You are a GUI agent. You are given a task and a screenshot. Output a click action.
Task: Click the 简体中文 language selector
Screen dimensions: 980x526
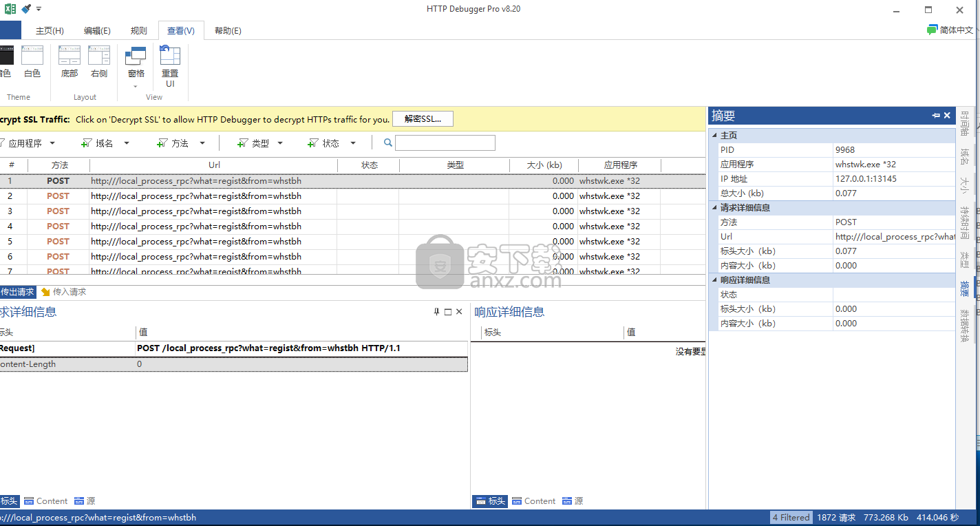[950, 30]
